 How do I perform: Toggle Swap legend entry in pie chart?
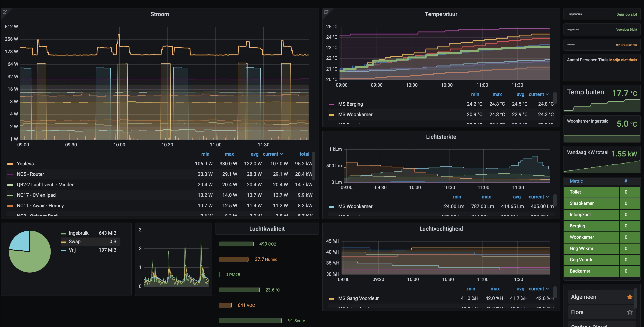pos(75,242)
